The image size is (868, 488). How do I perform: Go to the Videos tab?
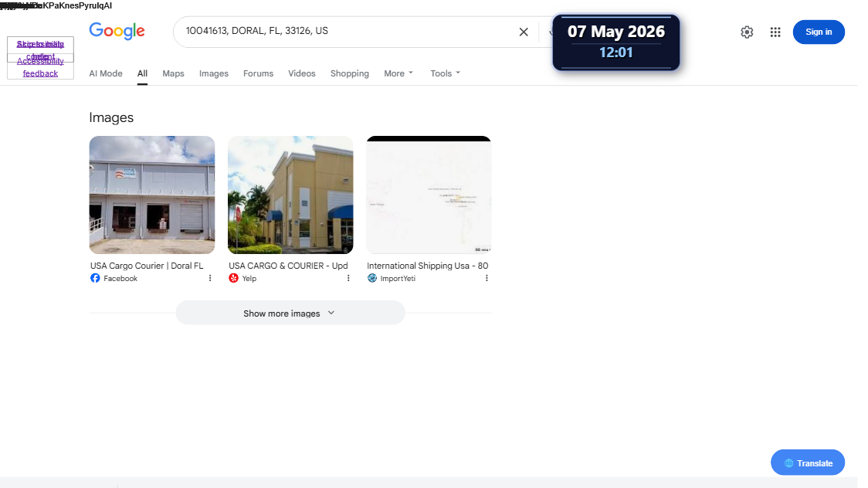point(302,73)
